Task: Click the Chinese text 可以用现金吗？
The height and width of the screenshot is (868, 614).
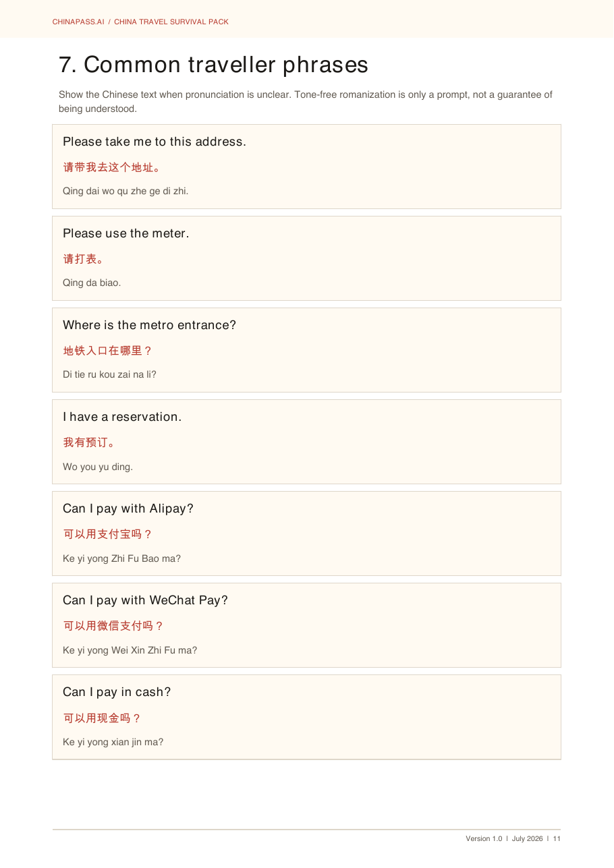Action: point(103,718)
